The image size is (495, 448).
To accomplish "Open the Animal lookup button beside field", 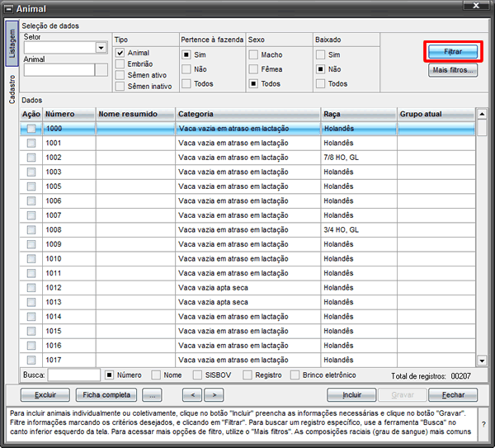I will point(101,70).
